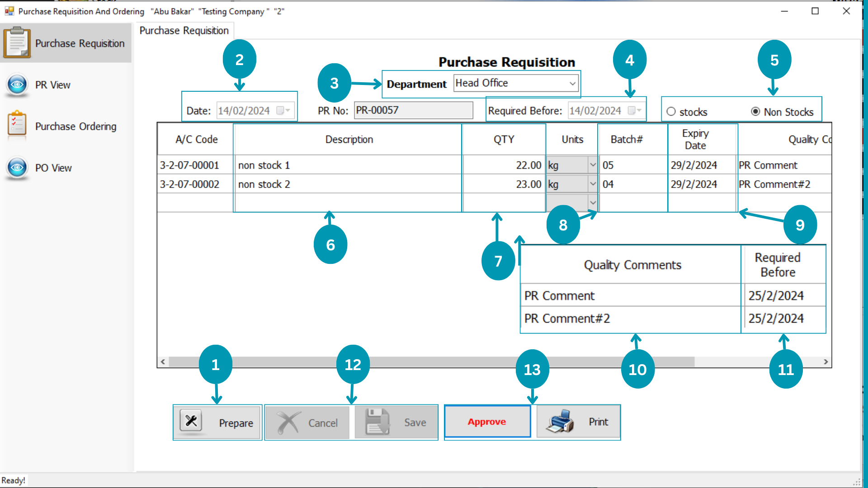This screenshot has width=868, height=488.
Task: Click the PR No input field
Action: (414, 110)
